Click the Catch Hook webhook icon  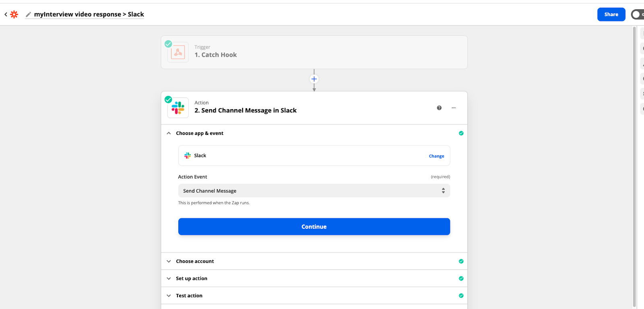(178, 52)
